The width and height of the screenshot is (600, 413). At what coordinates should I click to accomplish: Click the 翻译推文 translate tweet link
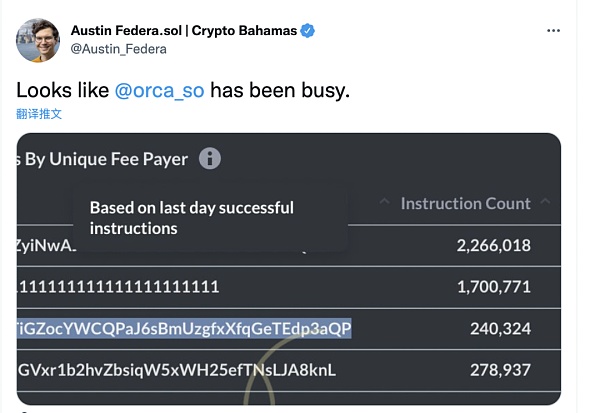pos(39,114)
